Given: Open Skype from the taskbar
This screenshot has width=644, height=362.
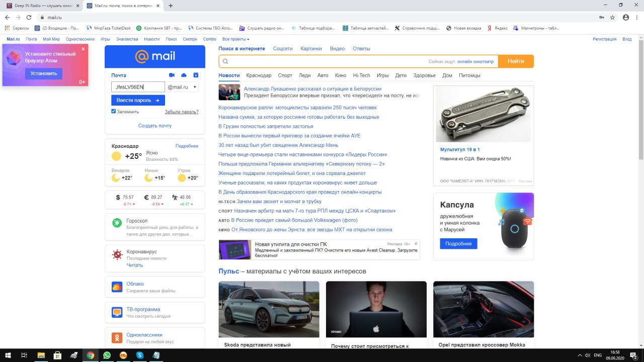Looking at the screenshot, I should pos(139,355).
